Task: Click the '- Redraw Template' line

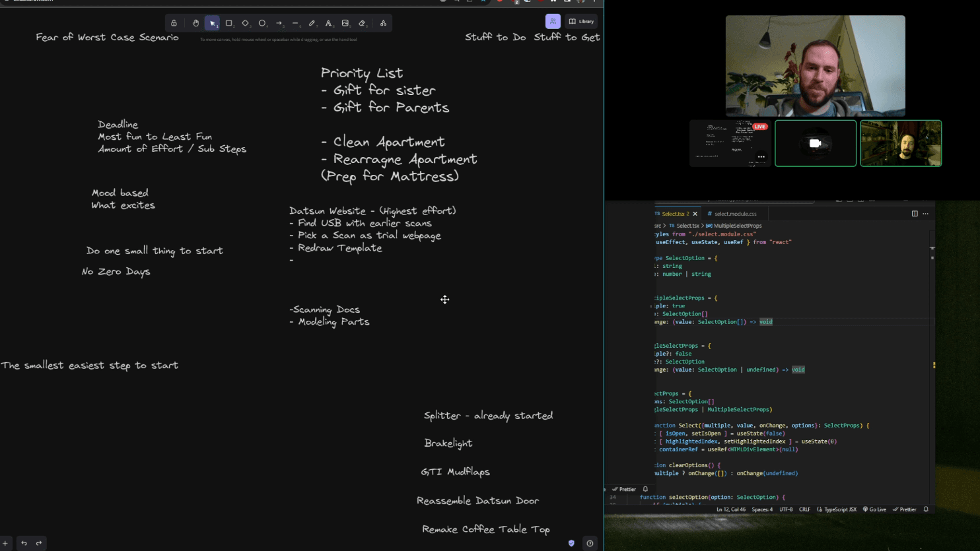Action: [335, 248]
